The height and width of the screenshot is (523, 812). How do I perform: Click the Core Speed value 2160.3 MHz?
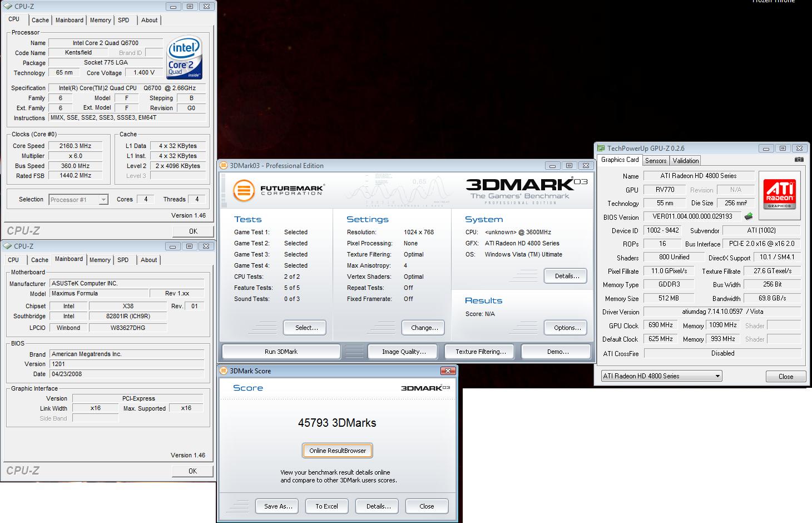[76, 146]
